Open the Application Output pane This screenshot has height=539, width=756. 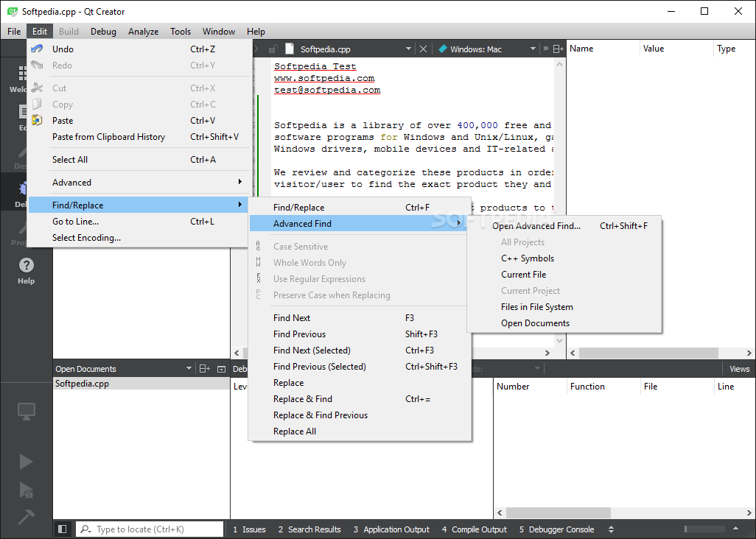[391, 529]
